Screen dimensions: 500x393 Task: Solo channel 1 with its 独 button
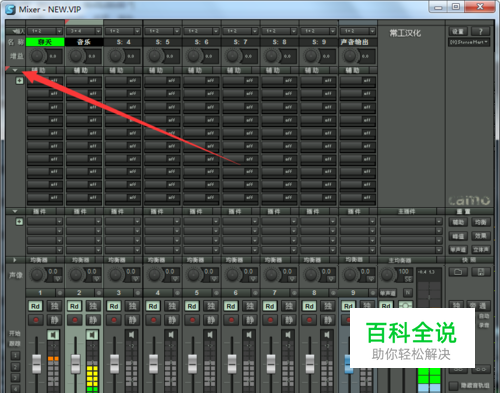tap(54, 306)
